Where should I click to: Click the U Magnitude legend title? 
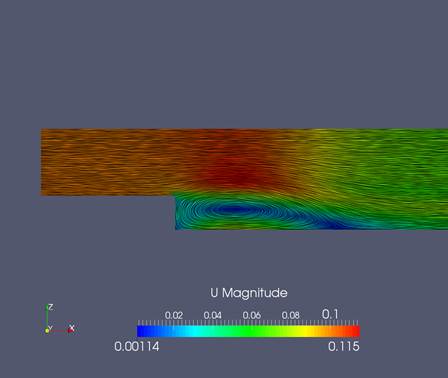[249, 293]
